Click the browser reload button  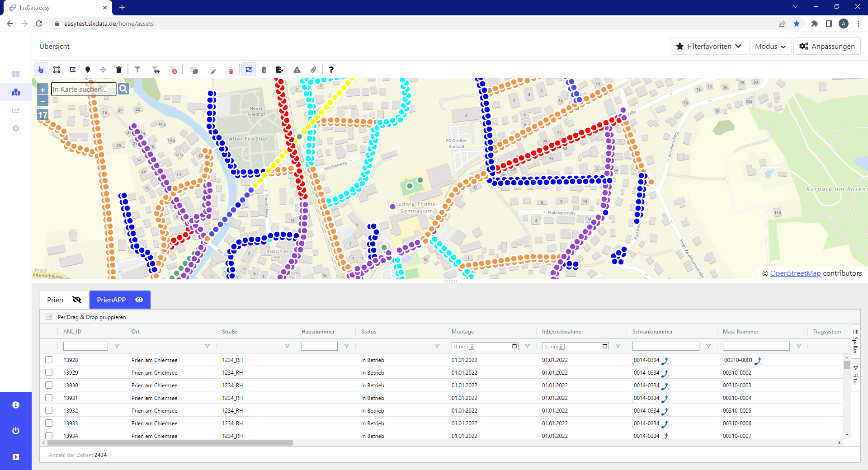(x=39, y=23)
